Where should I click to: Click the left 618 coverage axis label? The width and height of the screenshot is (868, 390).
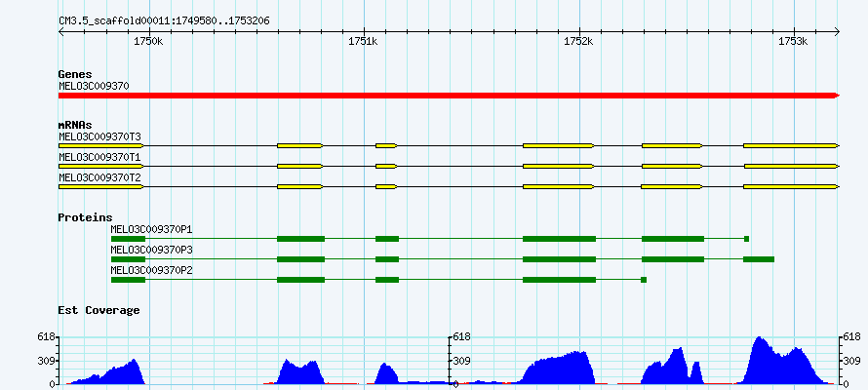(x=48, y=336)
